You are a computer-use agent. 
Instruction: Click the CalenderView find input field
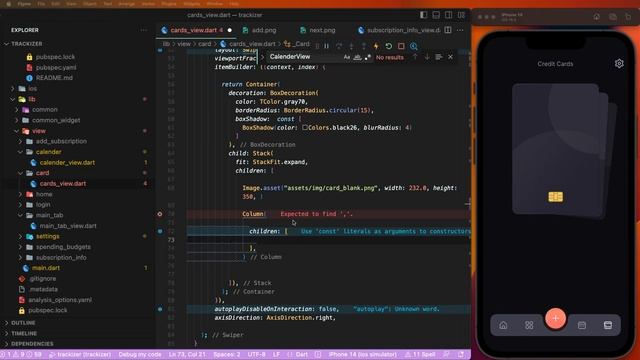tap(304, 57)
